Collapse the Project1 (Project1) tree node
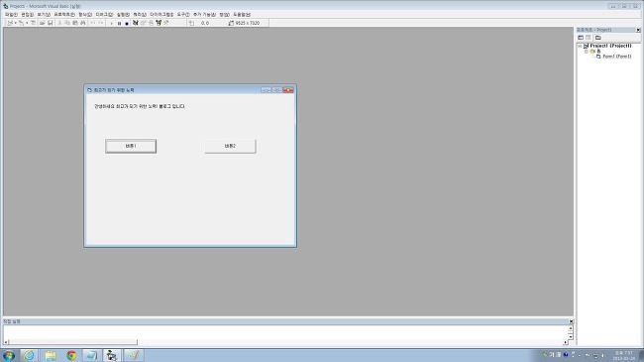Screen dimensions: 644x362 [x=580, y=46]
